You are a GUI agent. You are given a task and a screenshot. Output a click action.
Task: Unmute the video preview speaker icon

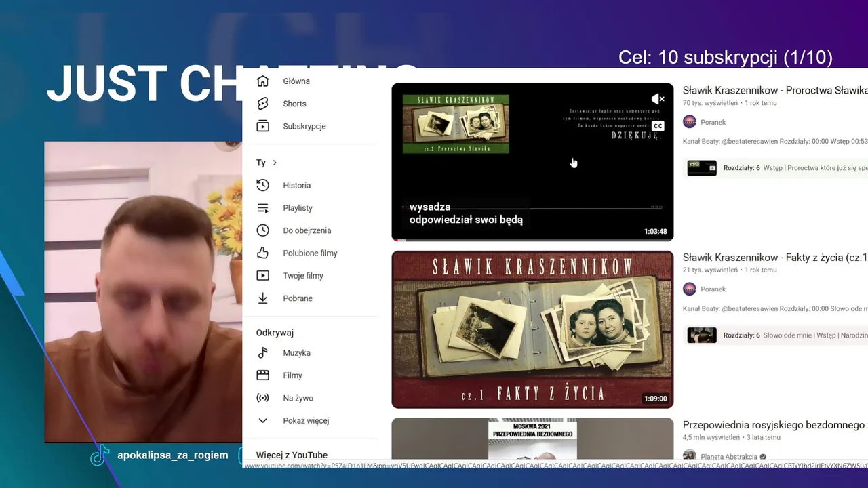(657, 99)
